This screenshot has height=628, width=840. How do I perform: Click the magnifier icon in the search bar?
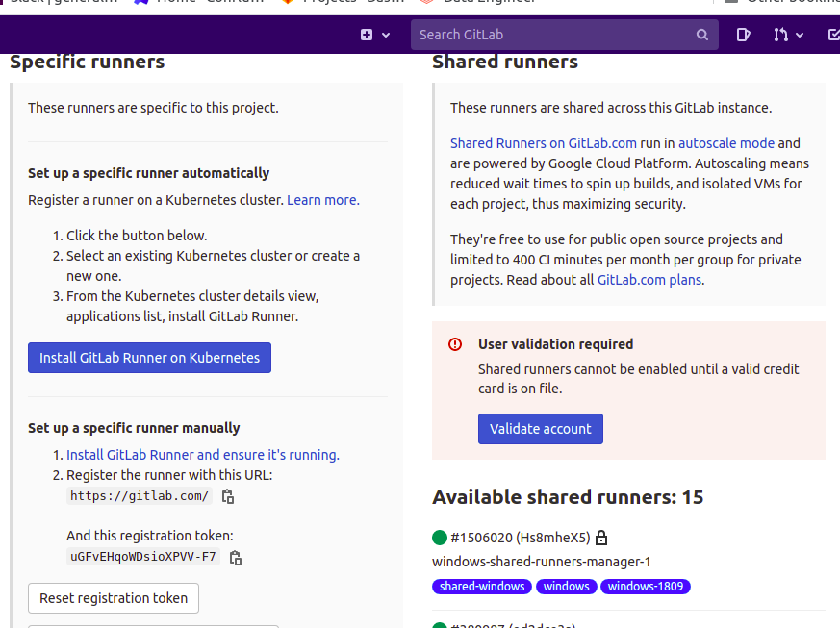click(701, 34)
